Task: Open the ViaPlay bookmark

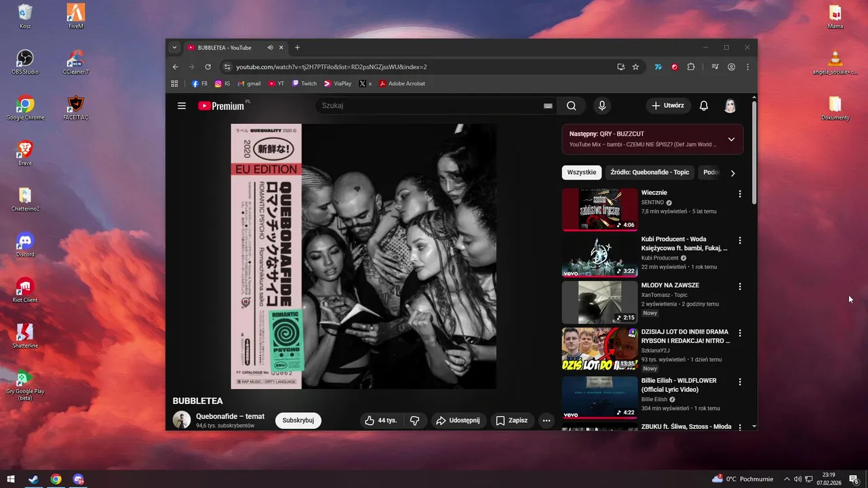Action: point(337,83)
